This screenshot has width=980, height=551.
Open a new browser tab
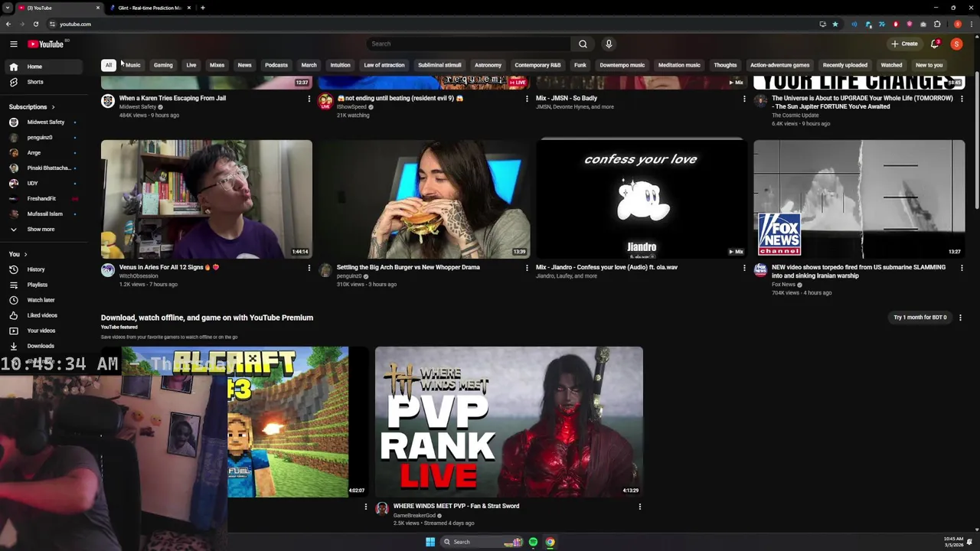click(x=203, y=8)
